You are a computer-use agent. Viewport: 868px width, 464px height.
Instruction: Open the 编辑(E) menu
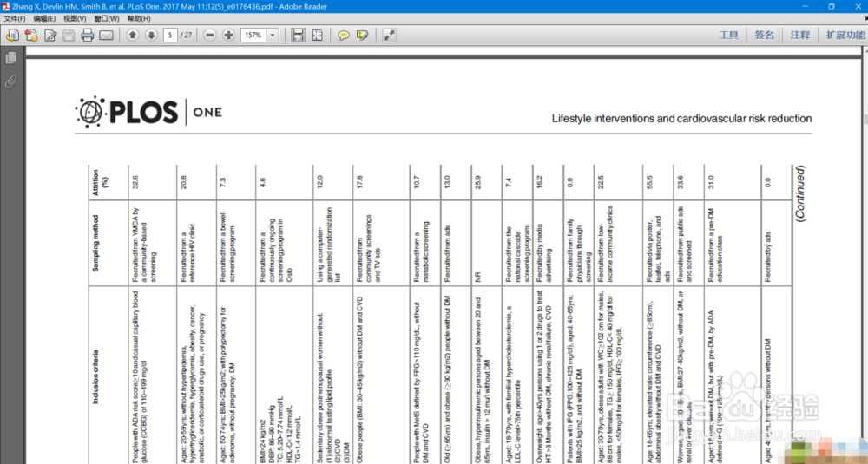44,19
